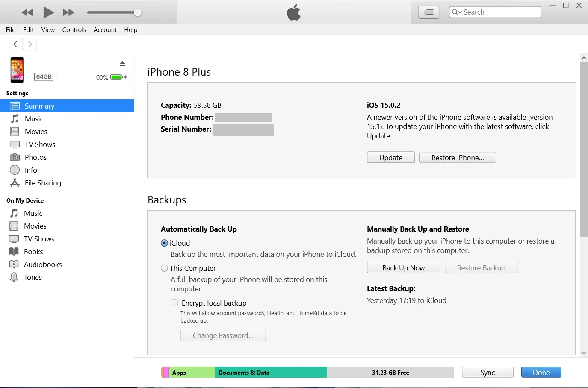
Task: Click the File Sharing app icon
Action: [15, 183]
